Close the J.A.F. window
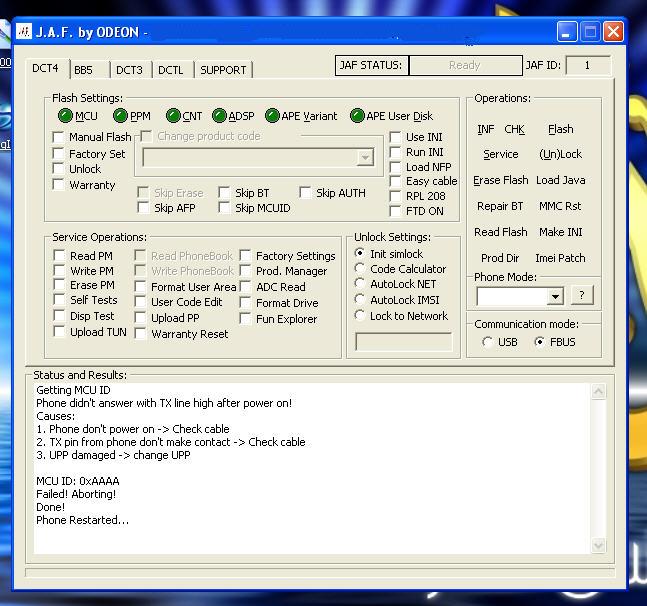Viewport: 647px width, 606px height. [614, 32]
